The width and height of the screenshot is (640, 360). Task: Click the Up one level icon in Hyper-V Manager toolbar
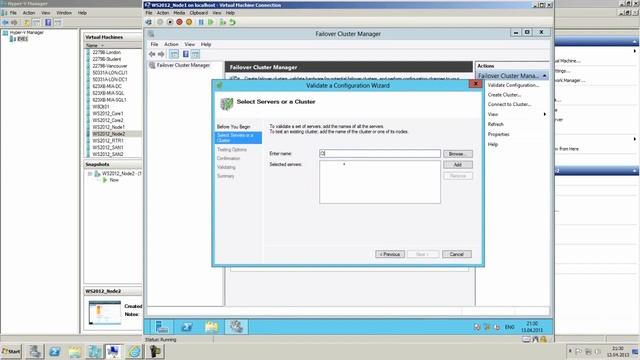[x=27, y=22]
